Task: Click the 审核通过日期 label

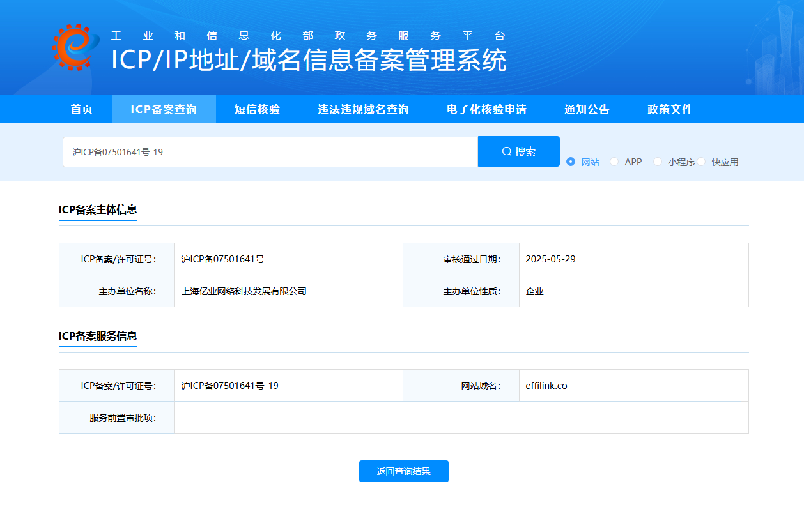Action: tap(472, 259)
